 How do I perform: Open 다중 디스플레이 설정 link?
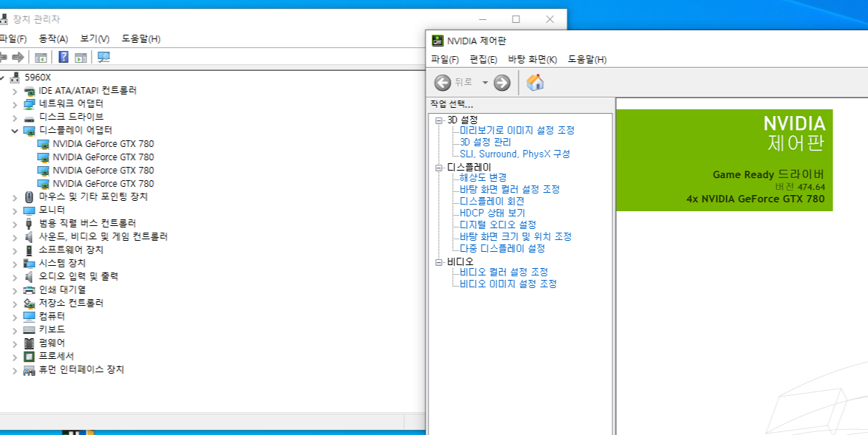[x=502, y=248]
